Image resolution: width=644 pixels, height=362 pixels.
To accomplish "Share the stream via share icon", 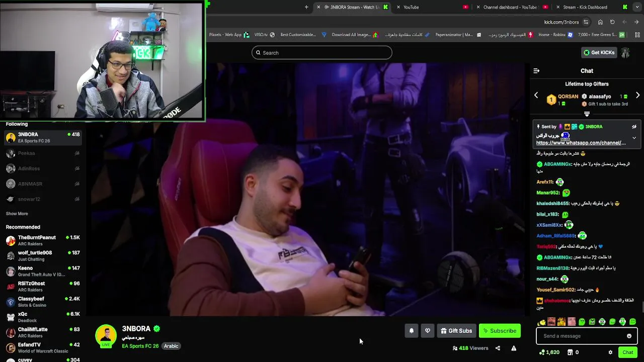I will click(x=498, y=348).
